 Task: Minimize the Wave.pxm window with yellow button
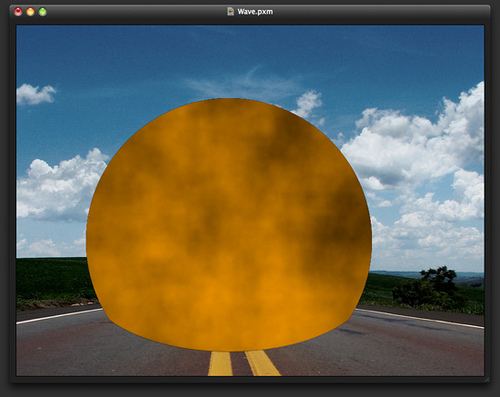pyautogui.click(x=30, y=12)
